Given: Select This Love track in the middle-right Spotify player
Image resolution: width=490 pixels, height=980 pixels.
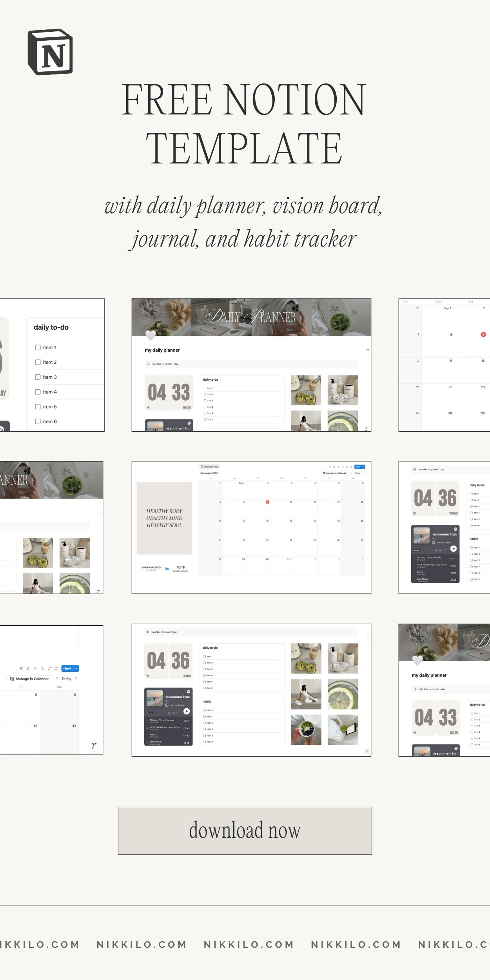Looking at the screenshot, I should (435, 559).
